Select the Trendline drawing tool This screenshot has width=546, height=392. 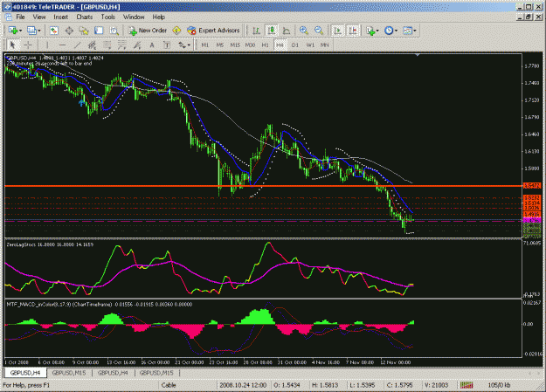[77, 45]
